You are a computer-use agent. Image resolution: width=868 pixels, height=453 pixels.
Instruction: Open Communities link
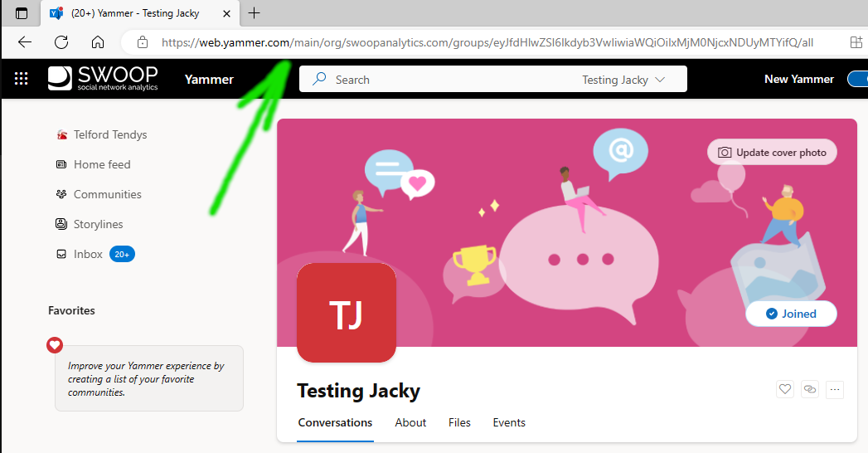[x=108, y=194]
